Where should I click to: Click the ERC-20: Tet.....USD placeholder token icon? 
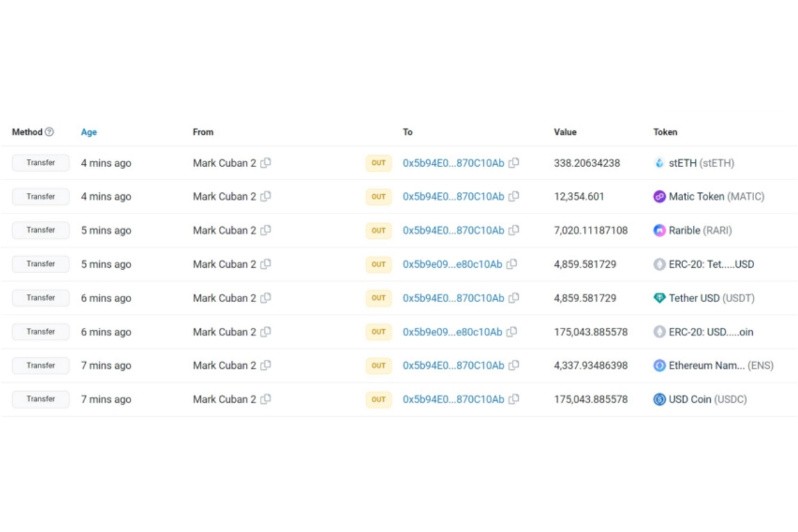point(659,264)
